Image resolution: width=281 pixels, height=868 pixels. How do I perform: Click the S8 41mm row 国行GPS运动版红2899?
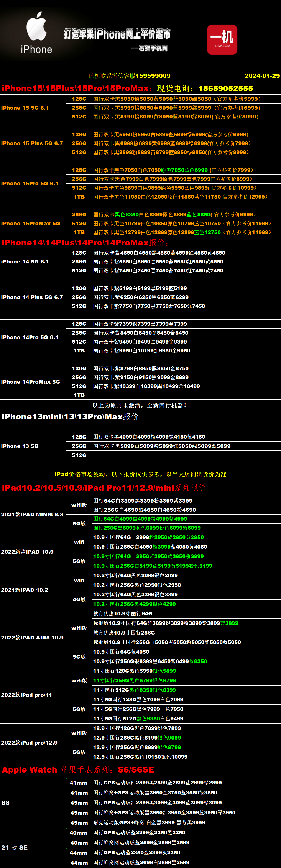(186, 783)
